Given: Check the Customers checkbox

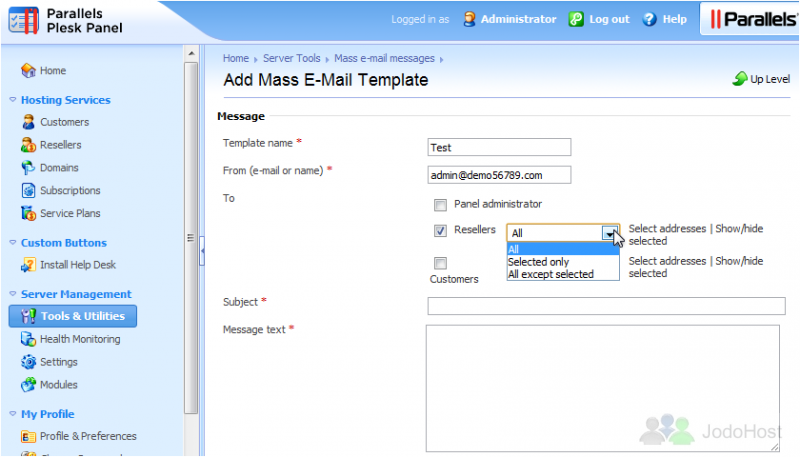Looking at the screenshot, I should tap(440, 263).
